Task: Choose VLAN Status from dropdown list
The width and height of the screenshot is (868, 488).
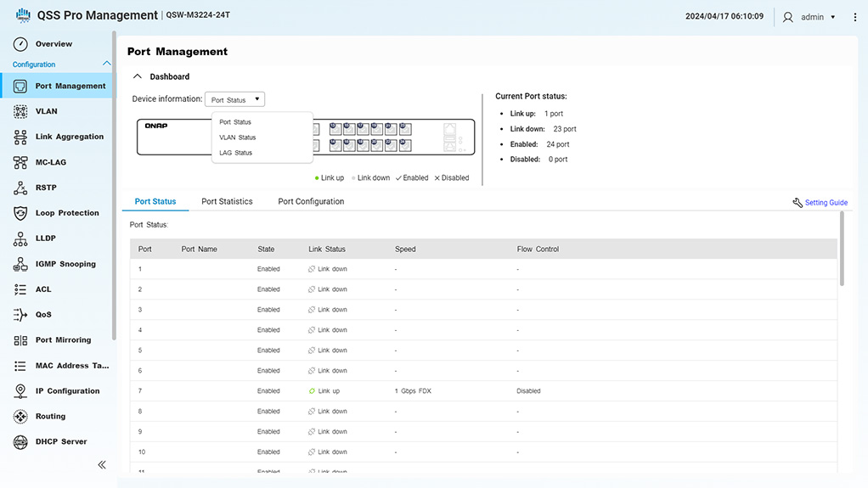Action: (237, 137)
